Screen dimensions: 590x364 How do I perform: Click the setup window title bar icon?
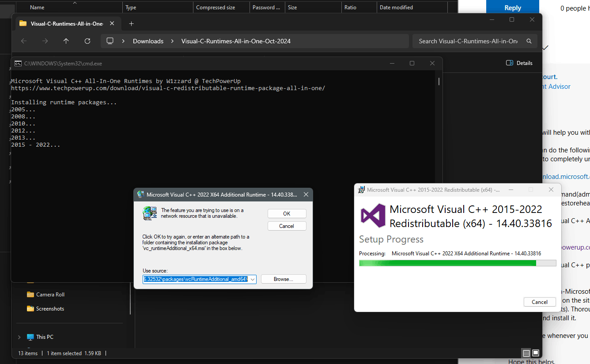click(x=361, y=190)
